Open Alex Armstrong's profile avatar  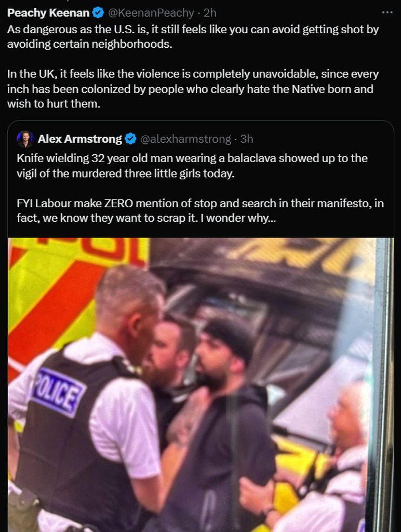(25, 139)
